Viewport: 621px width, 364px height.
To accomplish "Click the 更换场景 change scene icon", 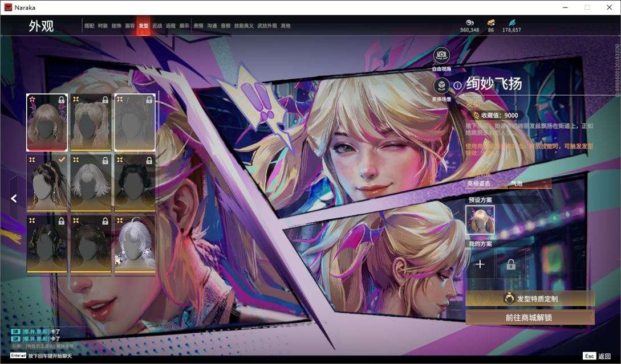I will coord(441,85).
